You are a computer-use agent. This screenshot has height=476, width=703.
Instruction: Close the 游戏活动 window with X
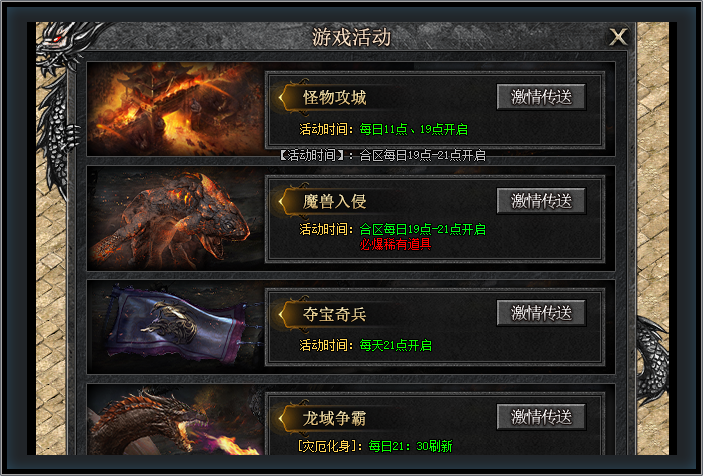tap(618, 36)
